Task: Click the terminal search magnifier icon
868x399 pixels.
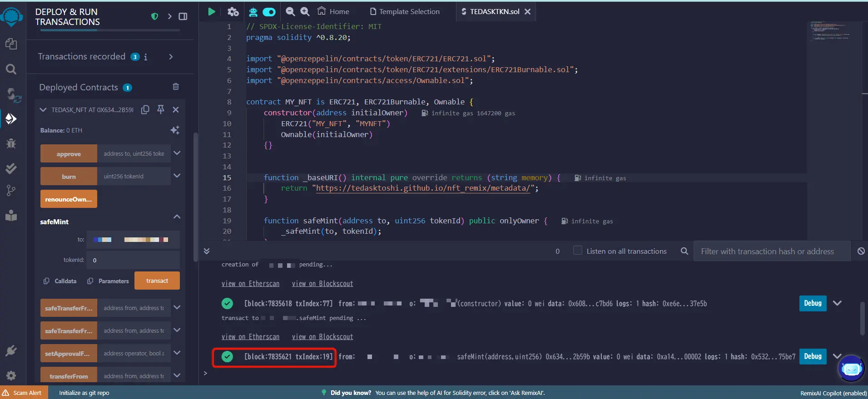Action: click(x=684, y=251)
